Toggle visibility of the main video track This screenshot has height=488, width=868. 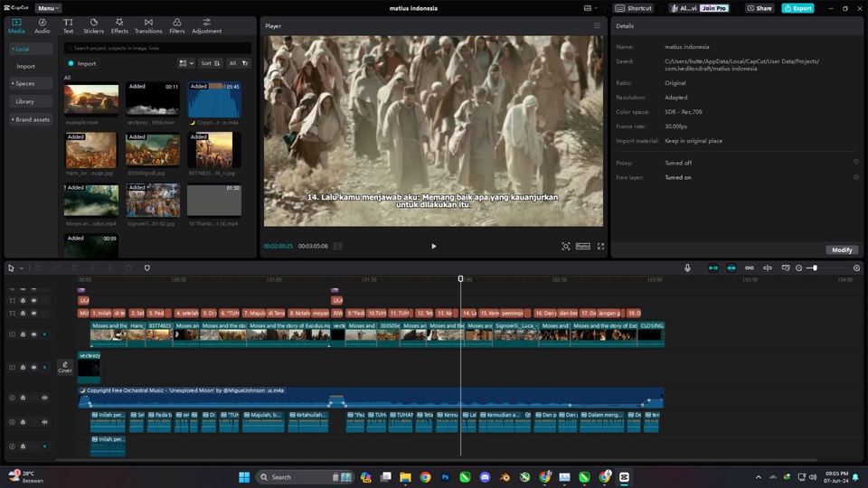(33, 334)
